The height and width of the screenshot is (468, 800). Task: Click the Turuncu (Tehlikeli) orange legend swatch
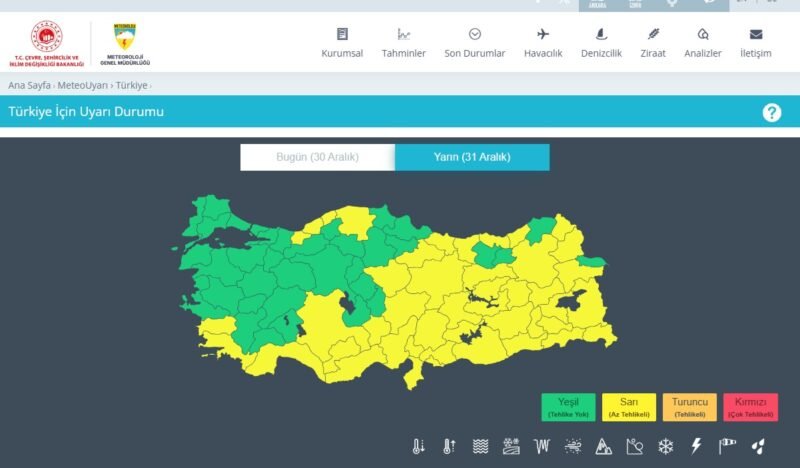[689, 407]
